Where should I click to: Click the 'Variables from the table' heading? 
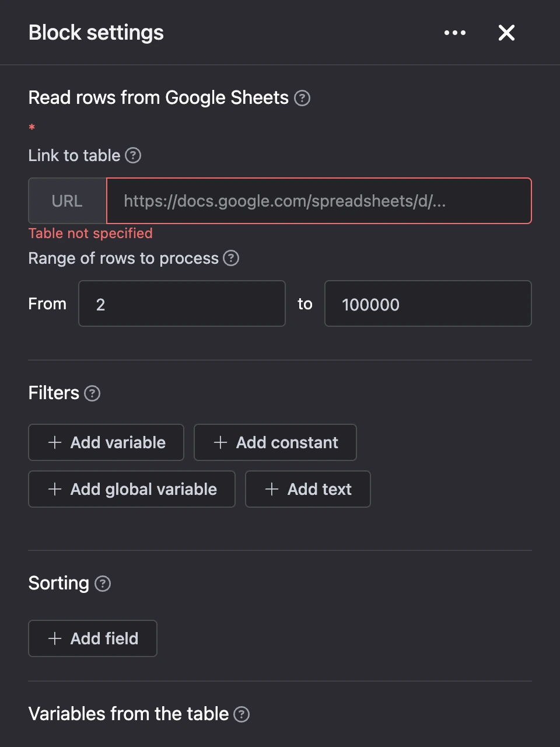(x=128, y=714)
